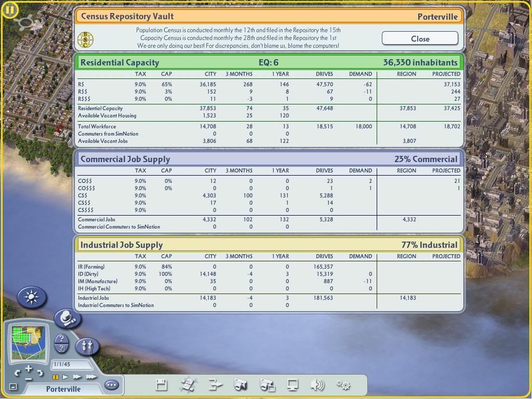Image resolution: width=532 pixels, height=399 pixels.
Task: Select the R$$ row label
Action: point(83,91)
